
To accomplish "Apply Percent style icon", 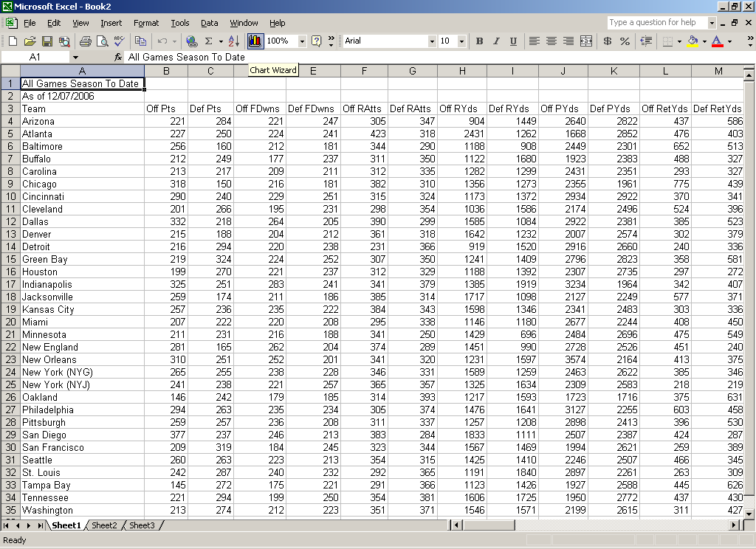I will (x=625, y=41).
